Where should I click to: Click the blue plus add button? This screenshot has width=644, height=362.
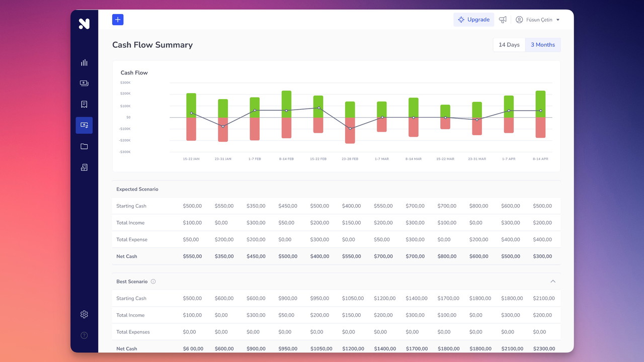(118, 20)
